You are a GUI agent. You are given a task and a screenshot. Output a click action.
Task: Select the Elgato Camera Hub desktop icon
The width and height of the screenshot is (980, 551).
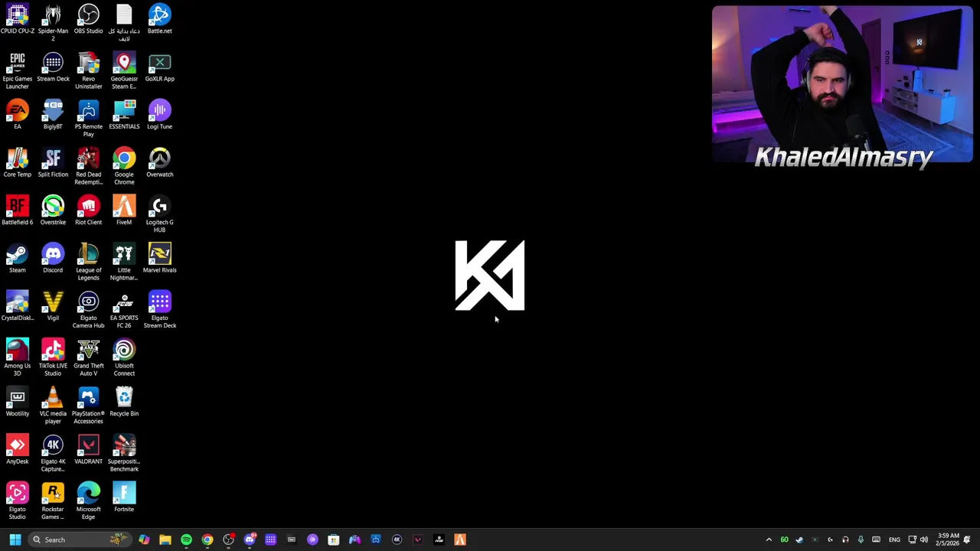click(x=88, y=310)
